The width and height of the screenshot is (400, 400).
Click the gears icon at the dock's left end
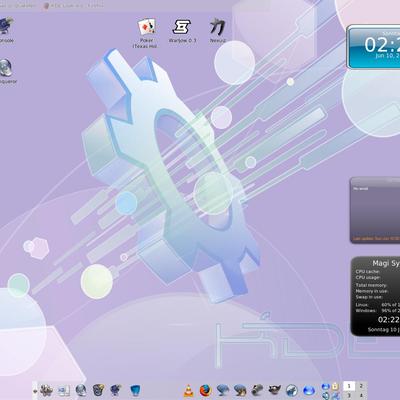coord(46,390)
